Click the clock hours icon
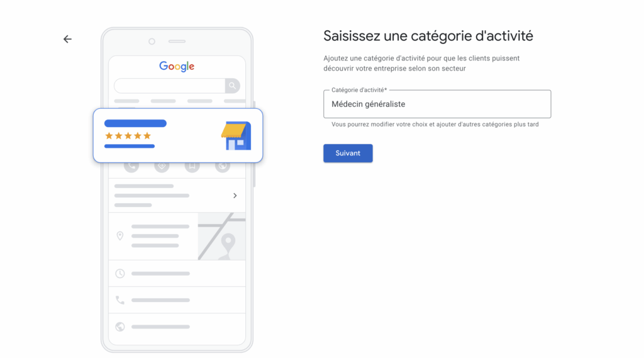Viewport: 644px width, 358px height. 120,273
